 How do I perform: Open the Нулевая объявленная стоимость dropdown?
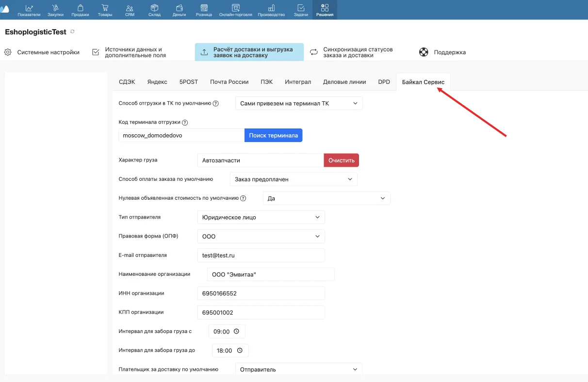[327, 198]
